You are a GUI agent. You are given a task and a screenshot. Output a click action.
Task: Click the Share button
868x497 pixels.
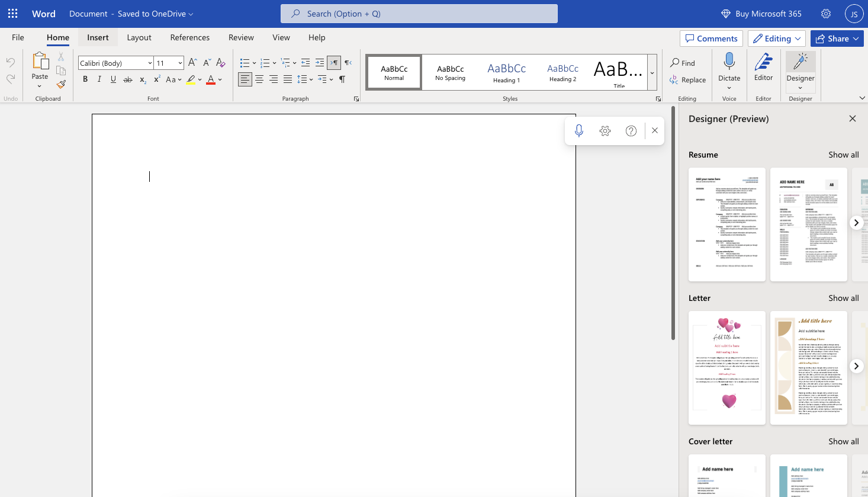(x=837, y=39)
